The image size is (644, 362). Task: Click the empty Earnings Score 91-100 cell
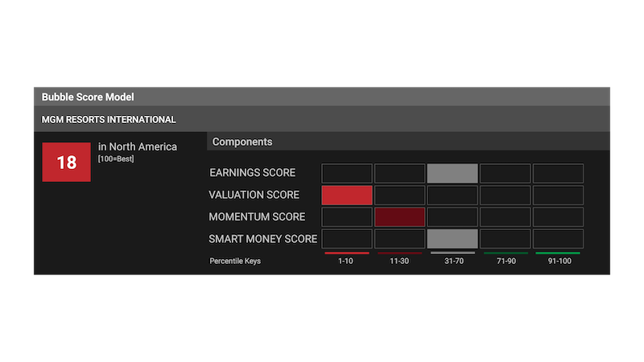click(558, 173)
